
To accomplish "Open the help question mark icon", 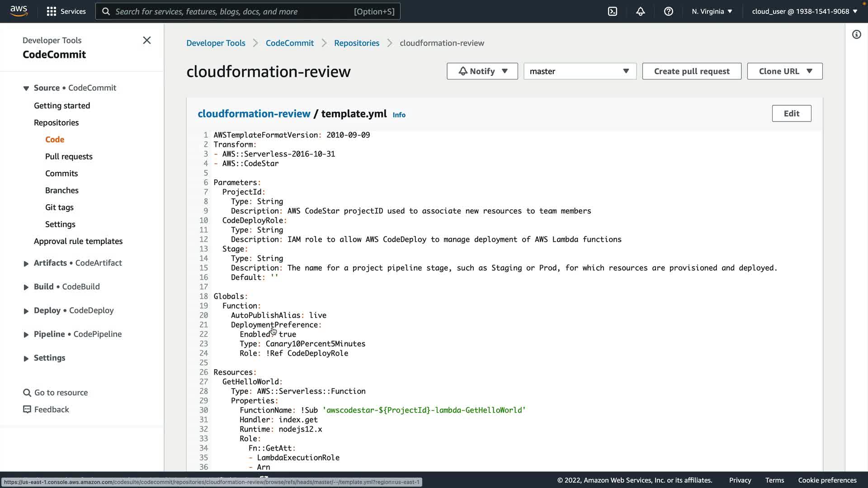I will point(669,11).
